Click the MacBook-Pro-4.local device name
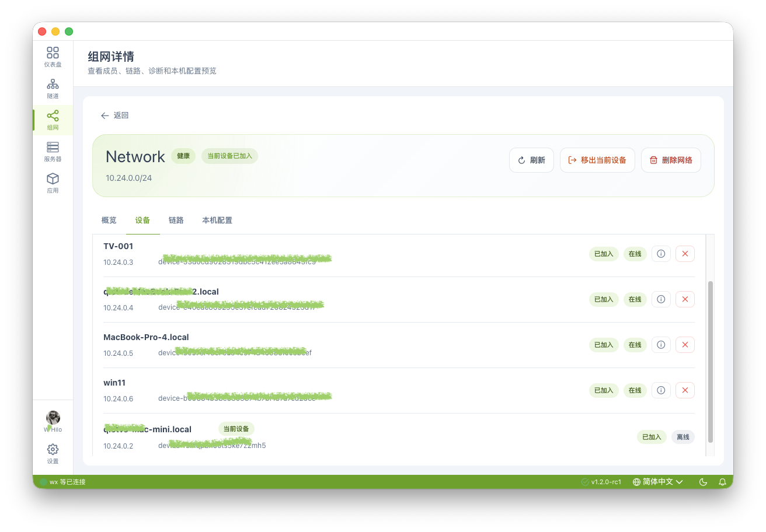Image resolution: width=766 pixels, height=532 pixels. coord(146,337)
